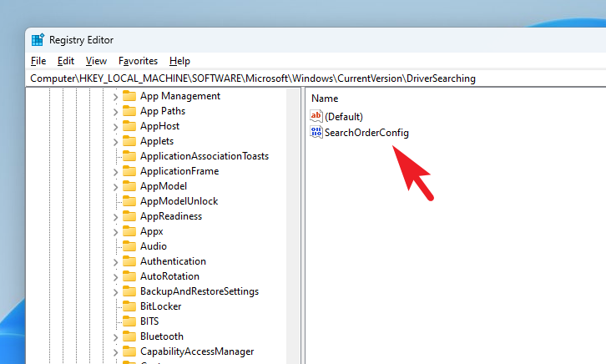Select the App Paths folder icon
The image size is (606, 364).
[129, 111]
